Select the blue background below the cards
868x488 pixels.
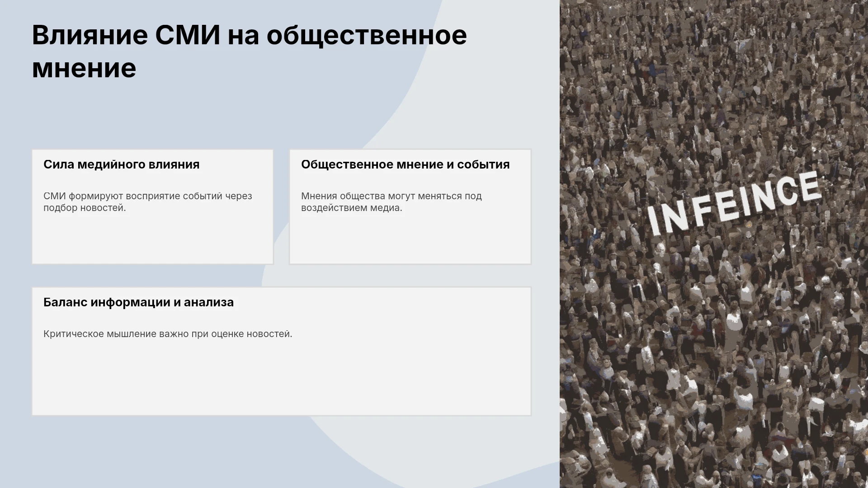point(136,452)
